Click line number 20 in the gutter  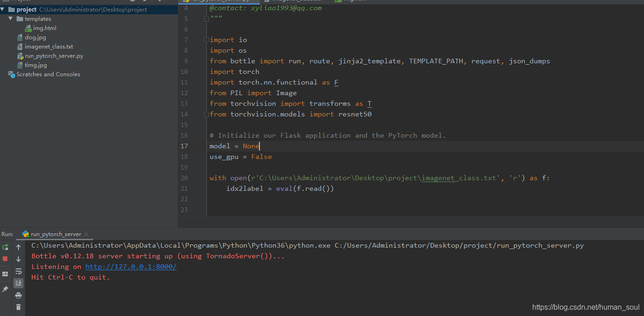184,178
